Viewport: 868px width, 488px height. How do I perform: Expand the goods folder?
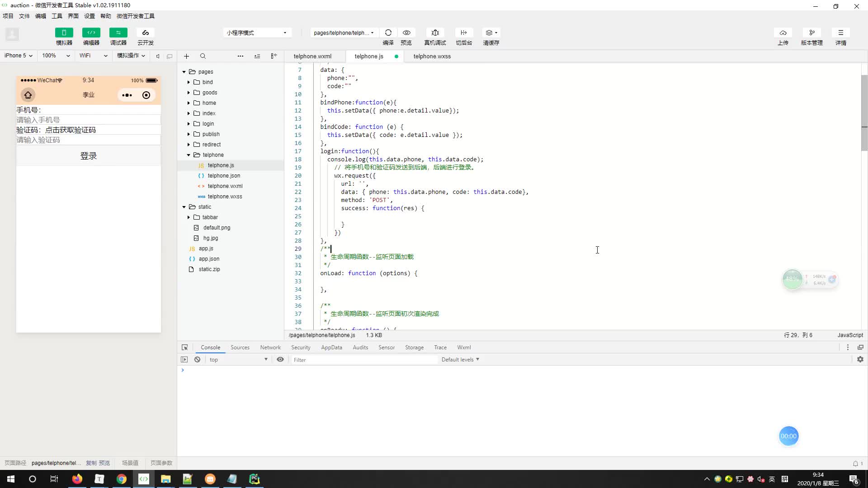click(x=189, y=93)
